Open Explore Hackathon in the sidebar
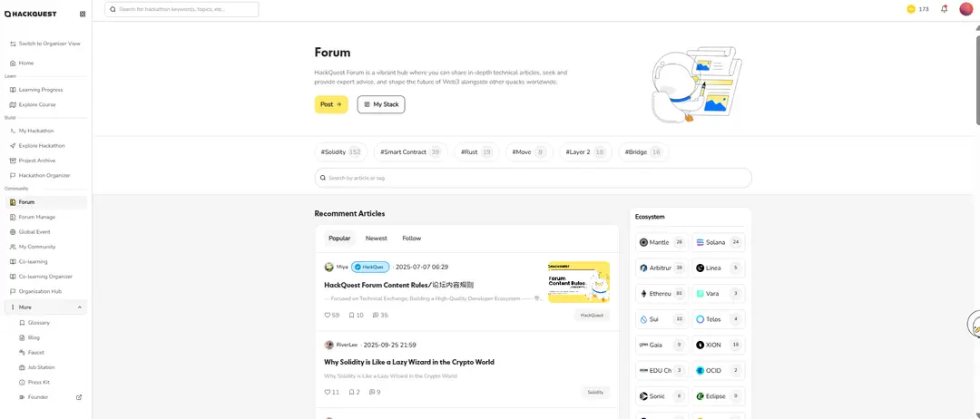The image size is (980, 419). [42, 145]
